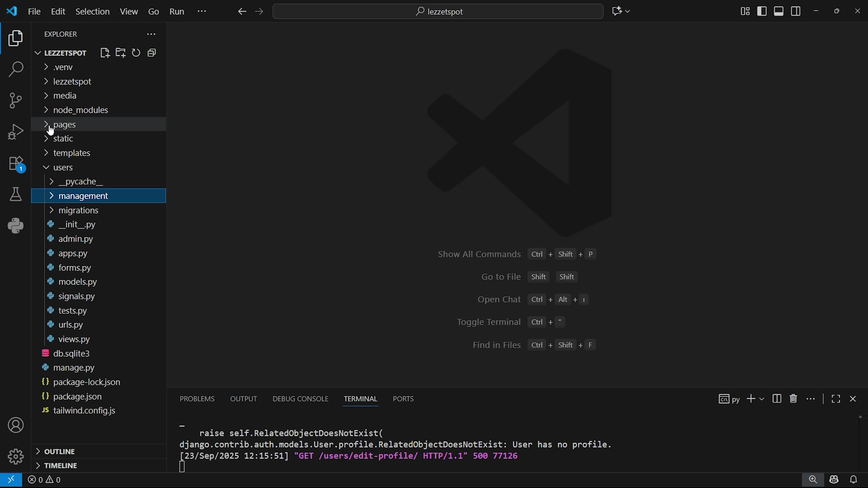Click the New File icon in explorer
This screenshot has width=868, height=488.
[105, 53]
